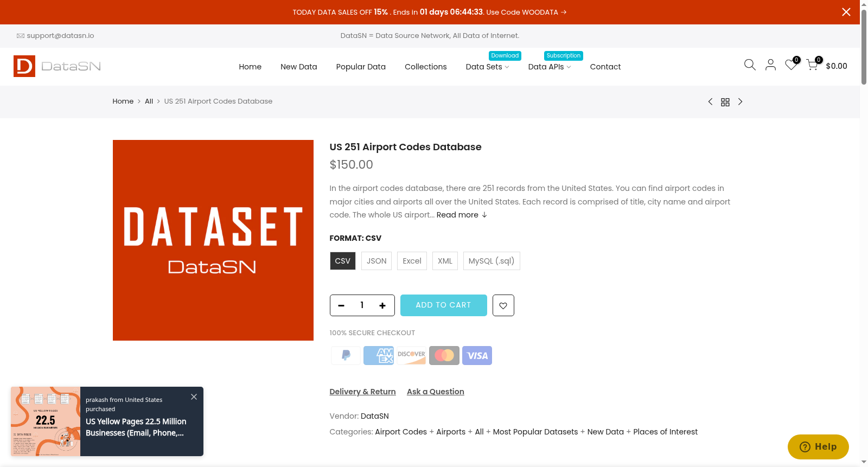Add product to wishlist heart button

click(503, 305)
